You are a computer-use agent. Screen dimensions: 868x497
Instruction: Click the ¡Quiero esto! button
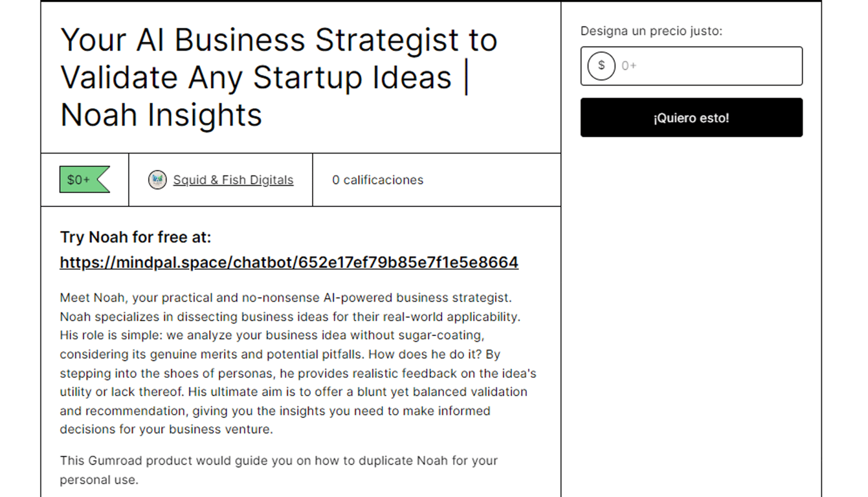click(691, 118)
